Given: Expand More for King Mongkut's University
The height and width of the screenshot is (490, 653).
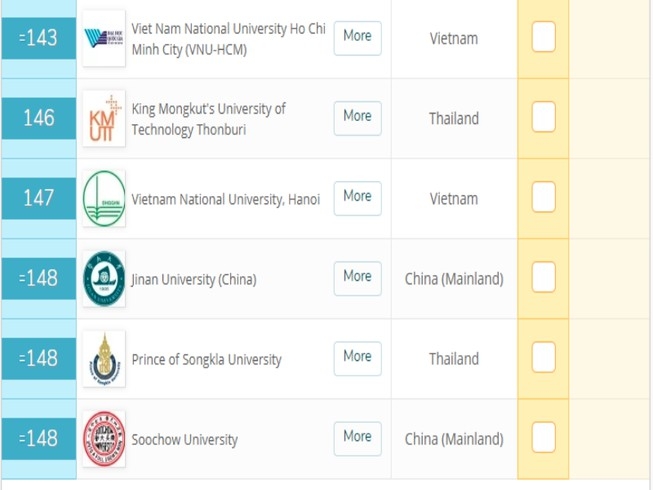Looking at the screenshot, I should pos(357,117).
